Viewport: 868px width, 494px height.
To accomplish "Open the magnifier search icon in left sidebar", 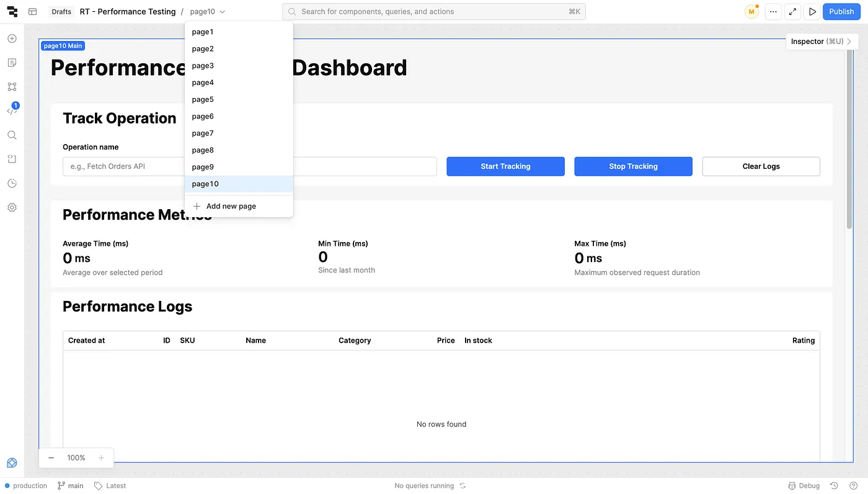I will [12, 135].
